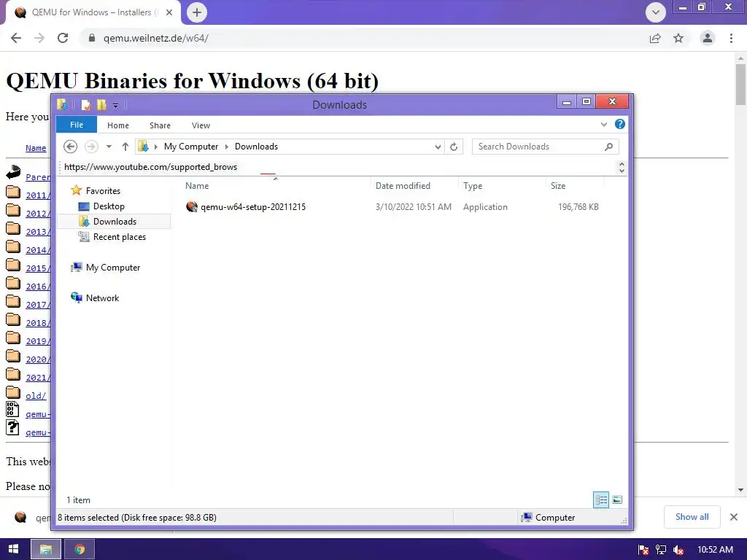Click the address bar showing qemu.weilnetz.de/w64/
Screen dimensions: 747x560
coord(362,38)
